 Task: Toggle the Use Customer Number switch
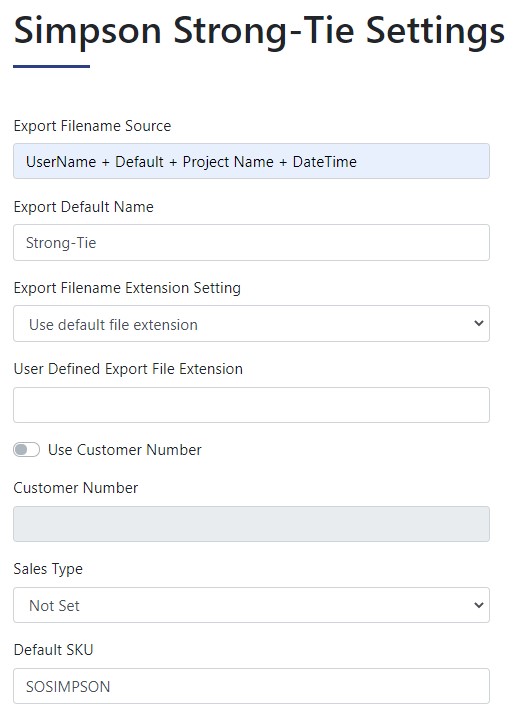tap(26, 450)
